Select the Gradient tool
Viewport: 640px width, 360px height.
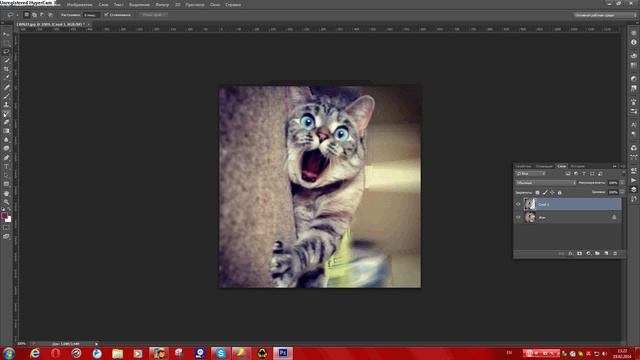pos(6,131)
